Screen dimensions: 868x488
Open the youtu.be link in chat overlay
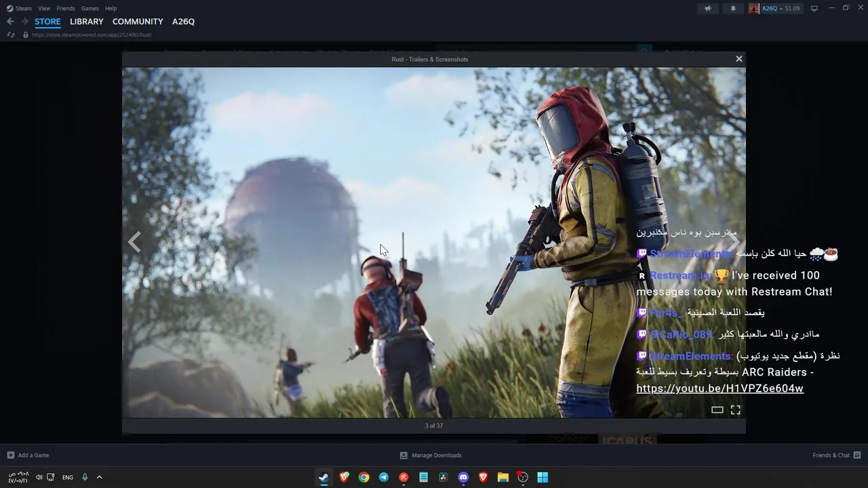tap(719, 388)
